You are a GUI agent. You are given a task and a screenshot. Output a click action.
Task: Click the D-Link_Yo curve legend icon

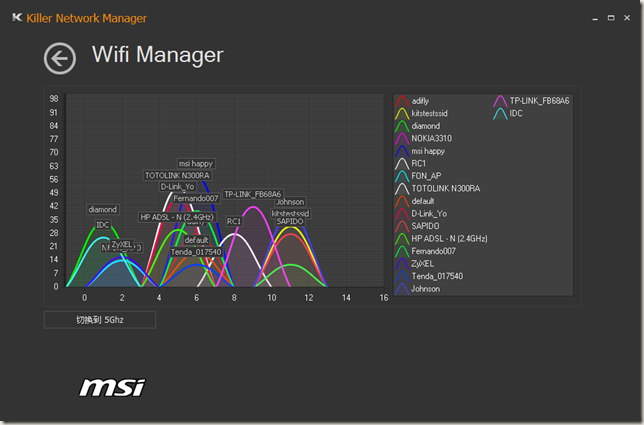point(402,214)
